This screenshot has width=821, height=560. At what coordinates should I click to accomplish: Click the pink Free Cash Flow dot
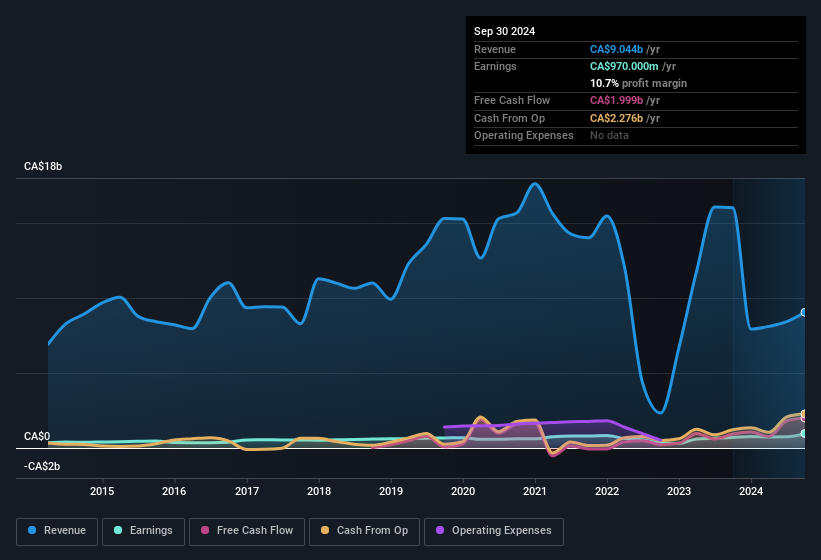point(205,530)
